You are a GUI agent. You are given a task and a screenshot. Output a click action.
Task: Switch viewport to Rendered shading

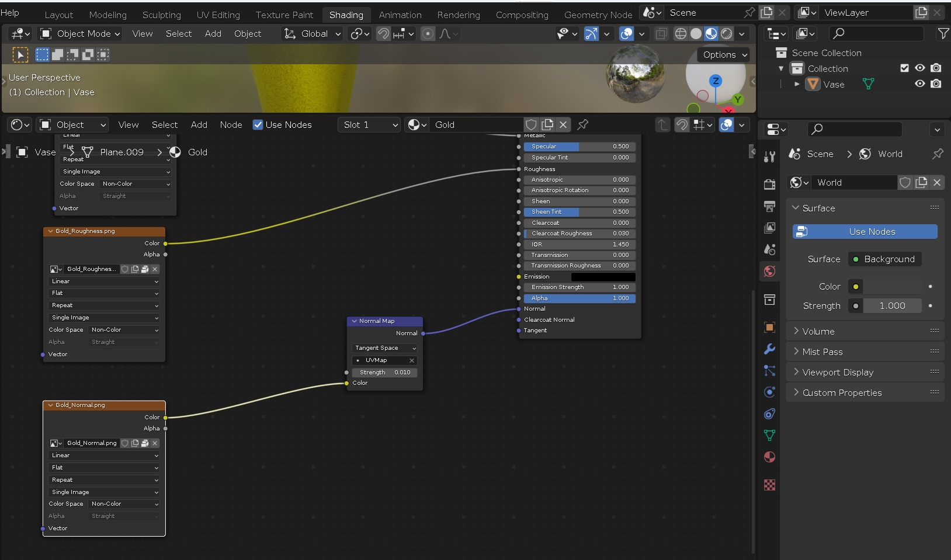tap(726, 34)
